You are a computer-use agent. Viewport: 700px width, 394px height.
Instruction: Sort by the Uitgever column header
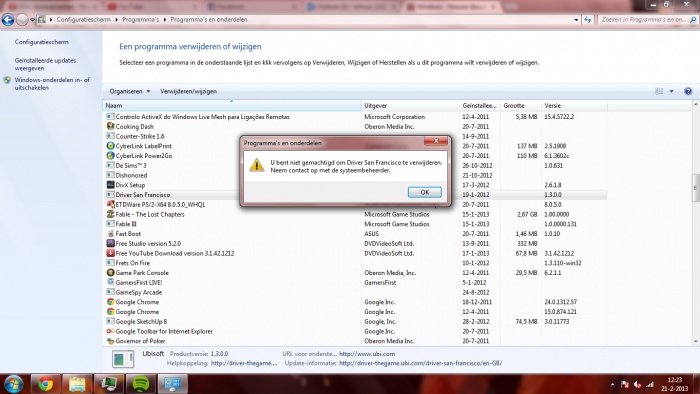410,106
